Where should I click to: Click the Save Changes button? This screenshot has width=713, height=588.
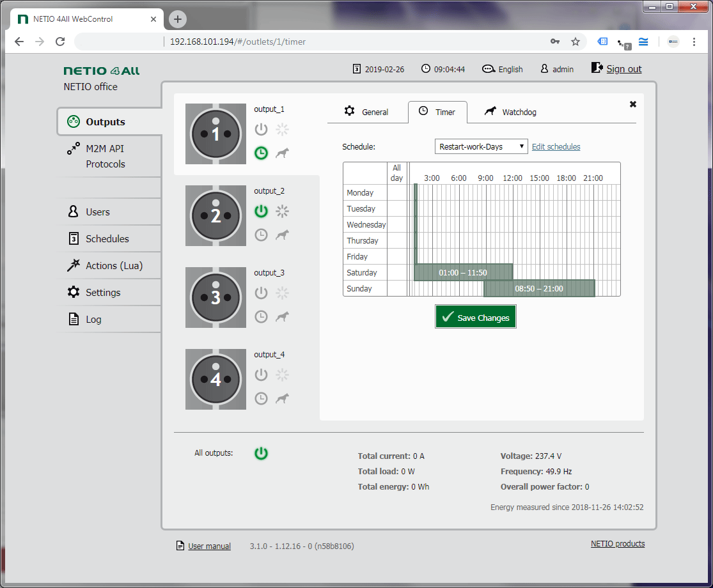click(x=475, y=316)
